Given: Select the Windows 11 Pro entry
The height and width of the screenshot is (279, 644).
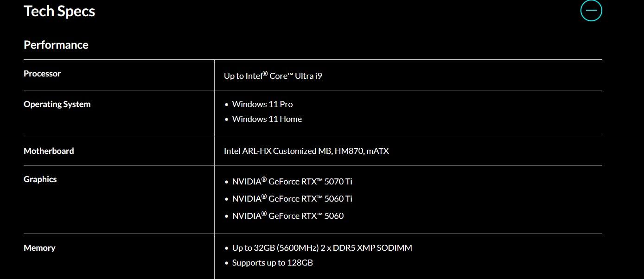Looking at the screenshot, I should (x=262, y=104).
